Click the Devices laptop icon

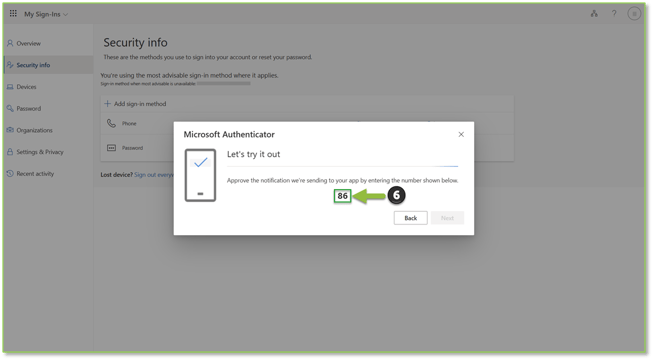10,87
